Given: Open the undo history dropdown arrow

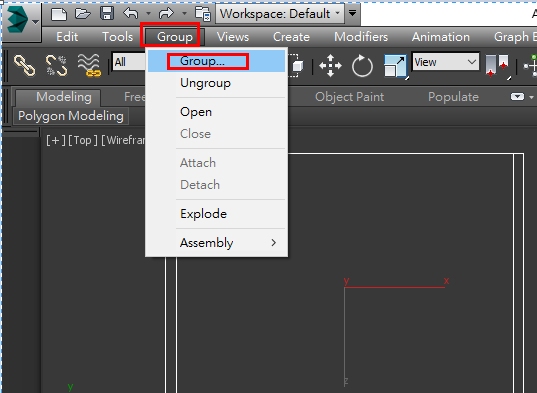Looking at the screenshot, I should 148,14.
